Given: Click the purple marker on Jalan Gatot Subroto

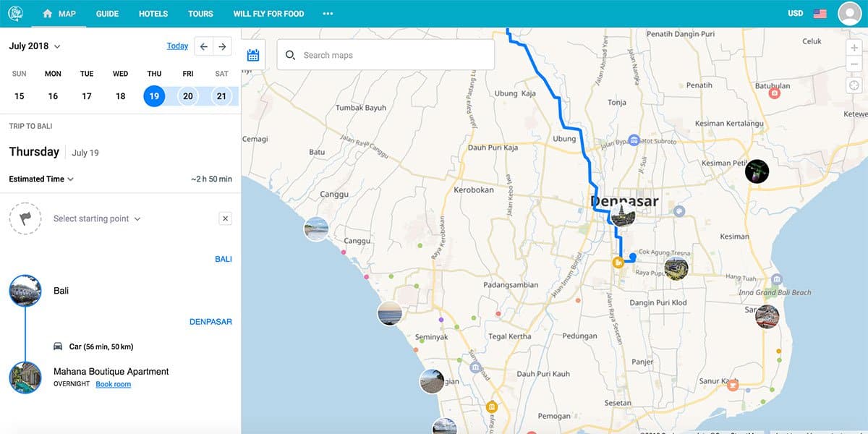Looking at the screenshot, I should 634,140.
